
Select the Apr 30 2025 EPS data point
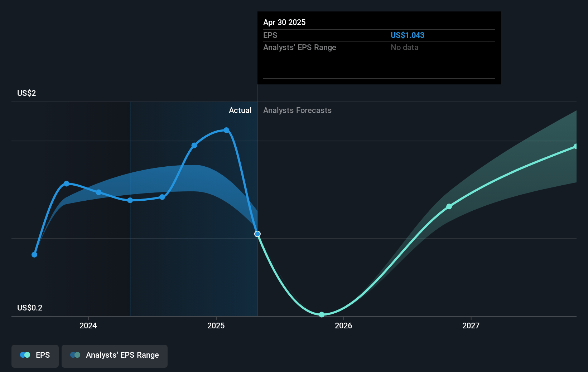[x=257, y=234]
